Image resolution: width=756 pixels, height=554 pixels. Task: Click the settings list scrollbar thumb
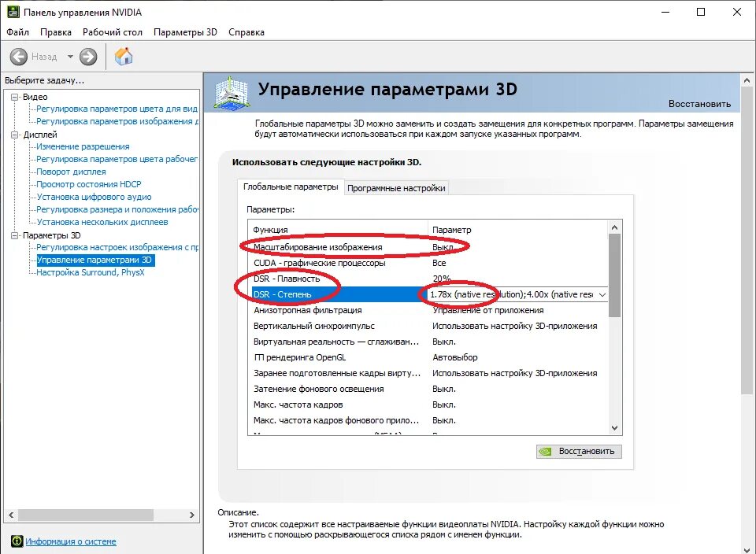pyautogui.click(x=614, y=275)
